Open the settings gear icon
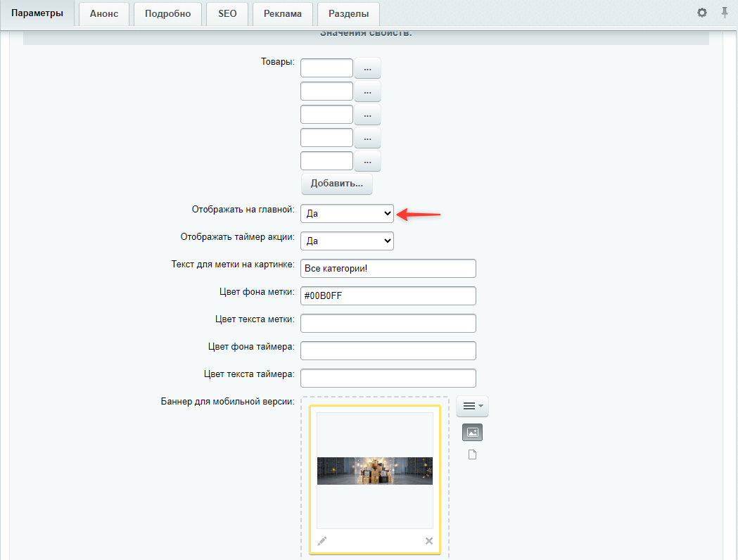Image resolution: width=738 pixels, height=560 pixels. tap(701, 13)
